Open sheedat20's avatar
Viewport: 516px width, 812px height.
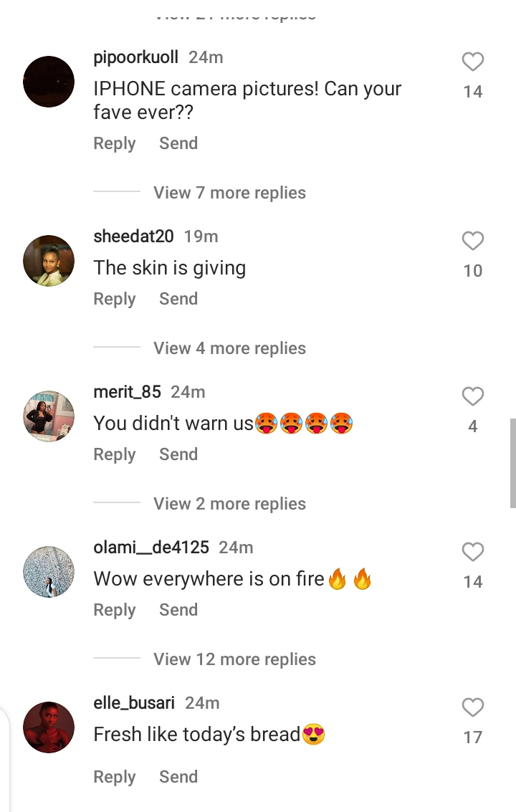tap(49, 261)
